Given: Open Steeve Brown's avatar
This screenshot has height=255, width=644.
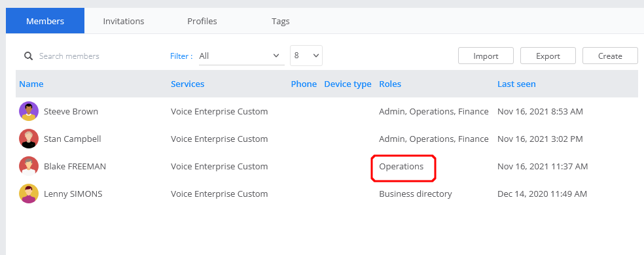Looking at the screenshot, I should coord(29,111).
